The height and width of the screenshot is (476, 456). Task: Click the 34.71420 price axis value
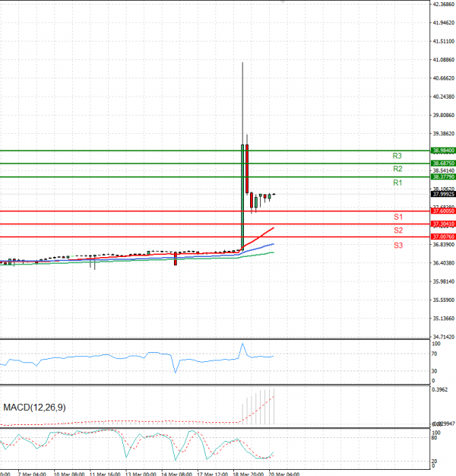(x=443, y=337)
